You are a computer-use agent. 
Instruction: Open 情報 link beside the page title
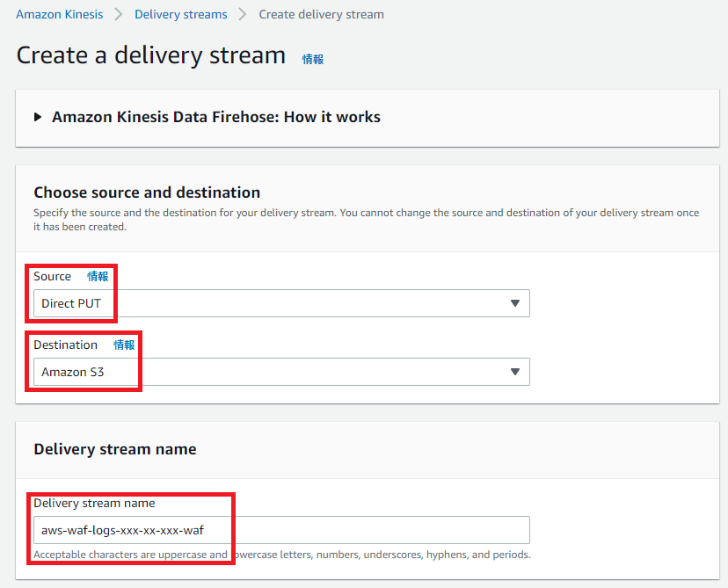tap(313, 59)
